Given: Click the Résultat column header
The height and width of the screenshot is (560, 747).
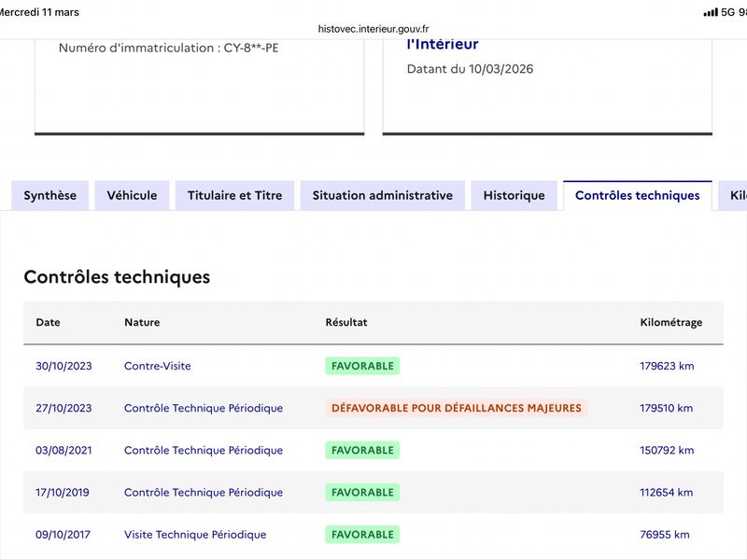Looking at the screenshot, I should click(346, 322).
